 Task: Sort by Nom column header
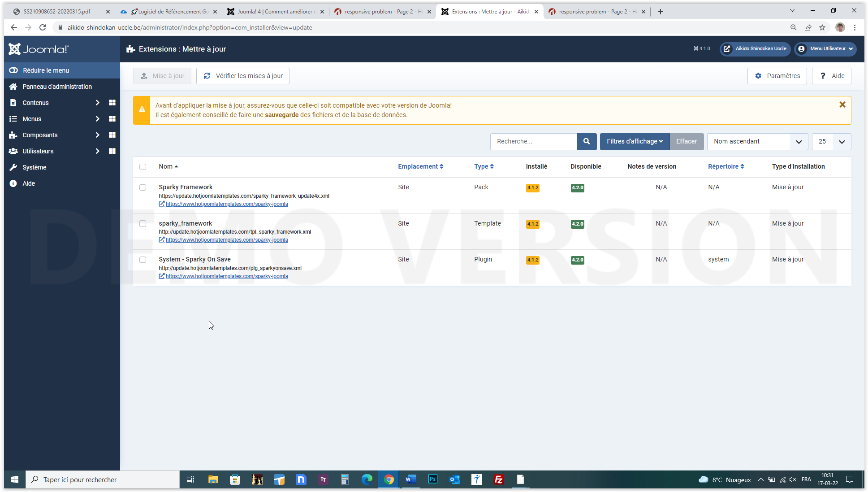pos(168,166)
